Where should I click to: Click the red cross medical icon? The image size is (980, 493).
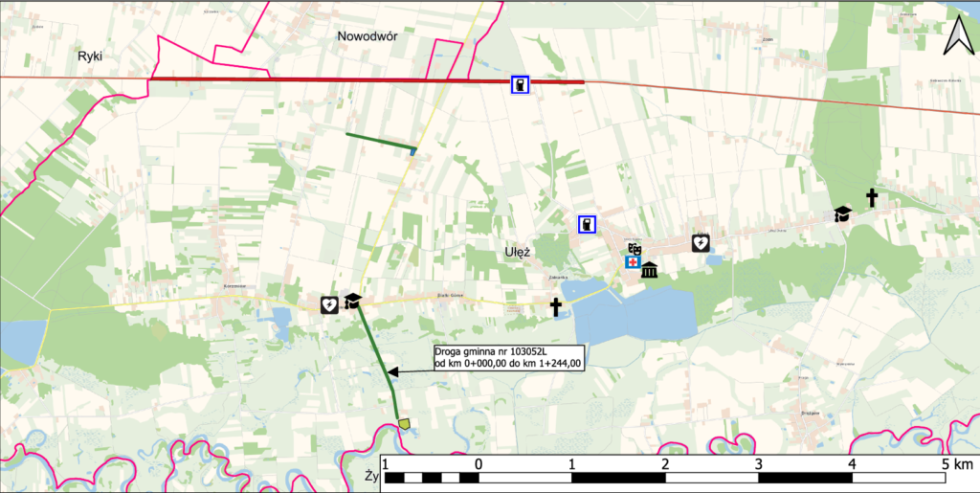click(633, 262)
